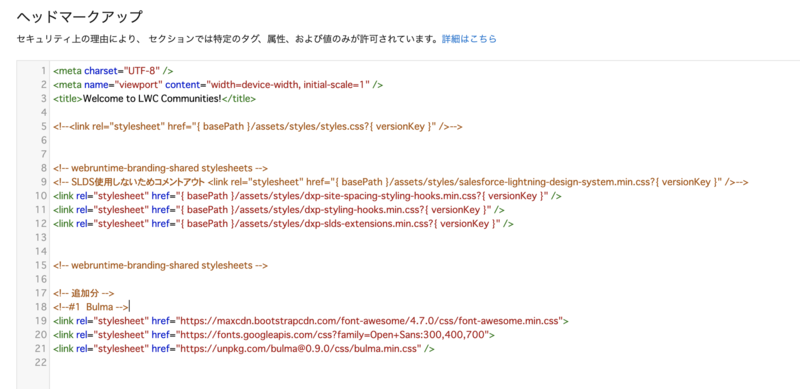Click line number 18 in the gutter
800x389 pixels.
(x=41, y=307)
